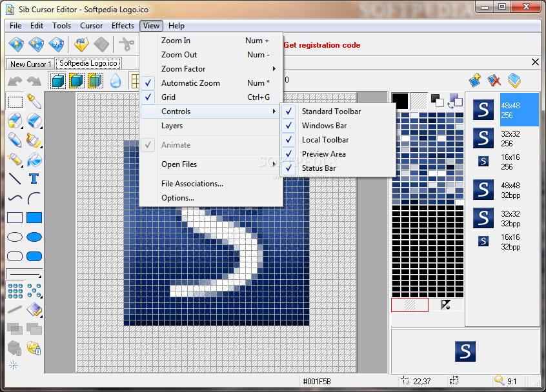
Task: Click the layers stack icon in preview panel
Action: (x=514, y=81)
